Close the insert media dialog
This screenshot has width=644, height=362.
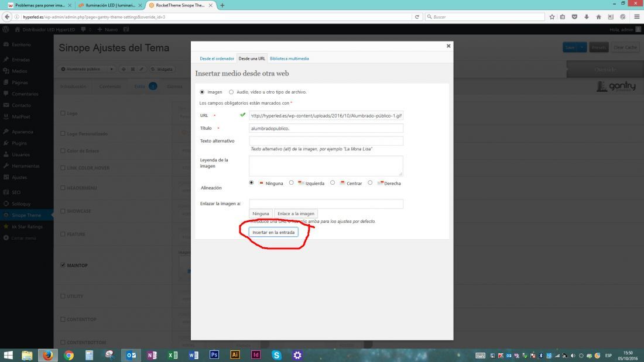click(448, 46)
